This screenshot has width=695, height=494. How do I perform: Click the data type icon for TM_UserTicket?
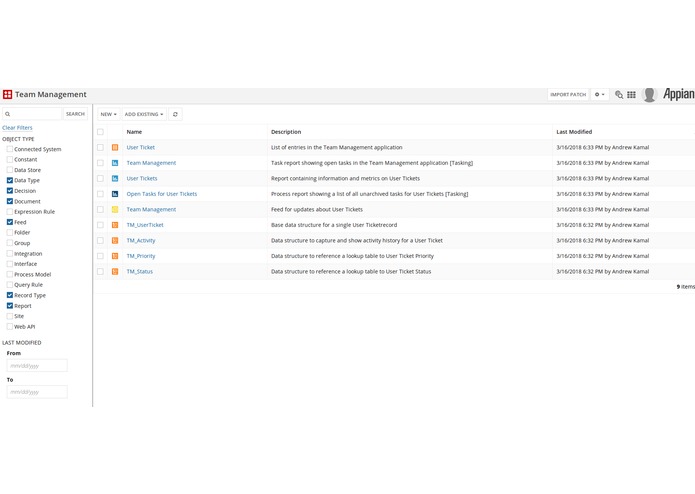(x=115, y=225)
